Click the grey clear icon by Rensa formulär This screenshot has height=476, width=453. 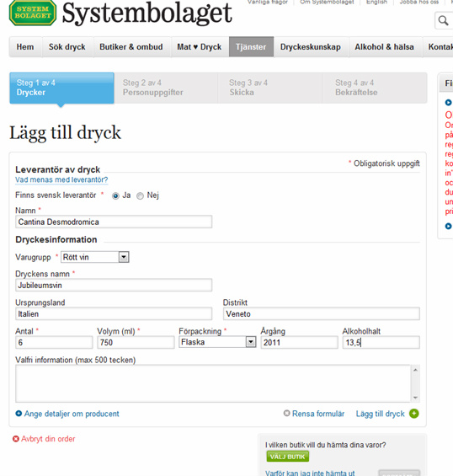click(x=286, y=413)
